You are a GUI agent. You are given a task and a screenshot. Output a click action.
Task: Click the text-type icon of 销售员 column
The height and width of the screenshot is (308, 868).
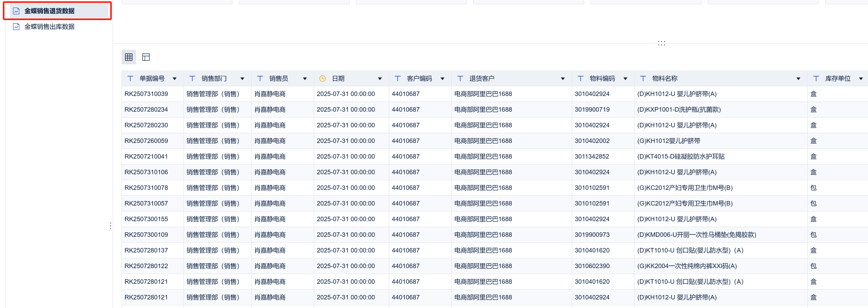(260, 78)
